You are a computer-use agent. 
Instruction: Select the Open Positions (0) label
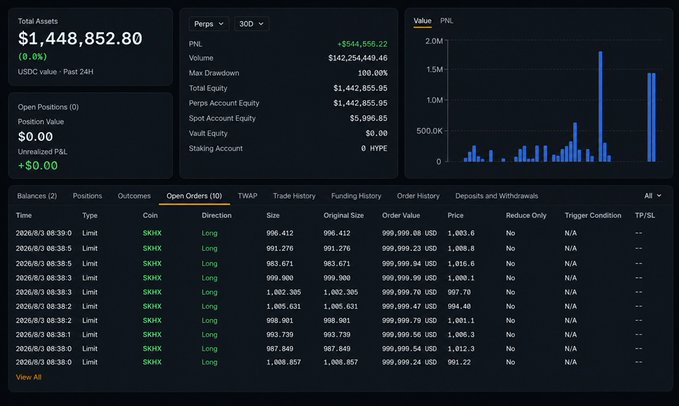click(x=48, y=107)
